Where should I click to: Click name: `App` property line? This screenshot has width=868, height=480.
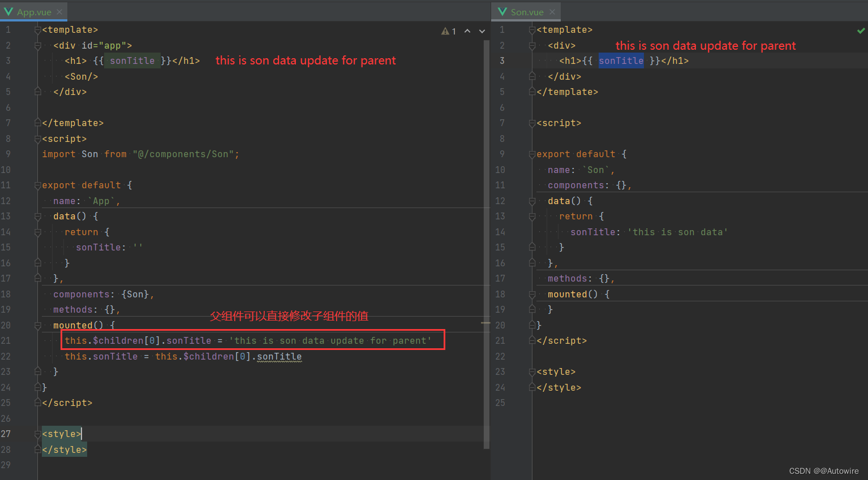click(x=87, y=201)
